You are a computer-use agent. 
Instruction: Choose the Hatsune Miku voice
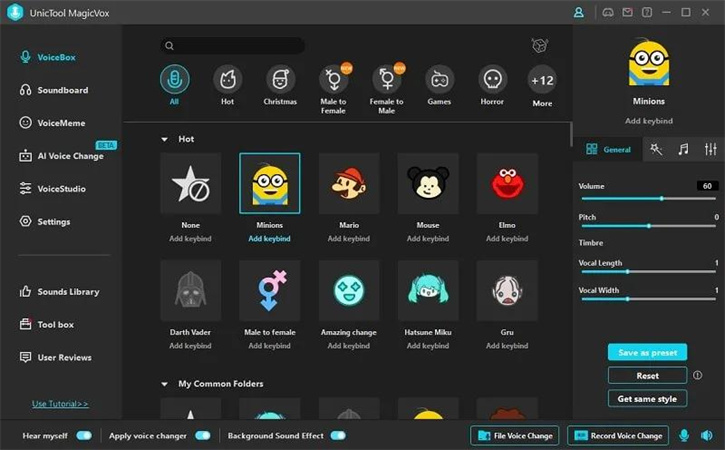click(428, 290)
